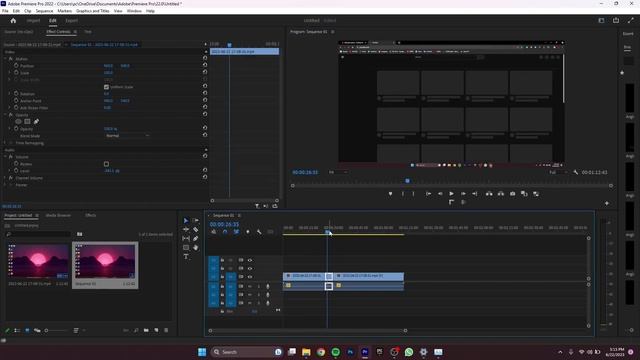Toggle animation stopwatch for Opacity
Screen dimensions: 640x360
(16, 129)
